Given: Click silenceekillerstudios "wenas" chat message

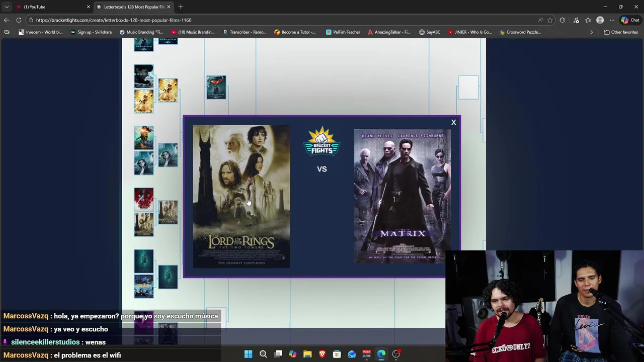Looking at the screenshot, I should [x=54, y=342].
